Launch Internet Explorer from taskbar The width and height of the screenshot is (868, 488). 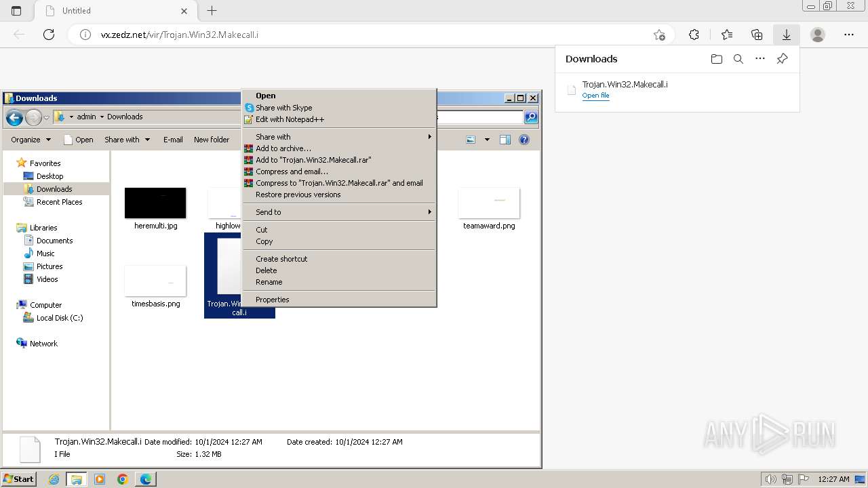pos(54,479)
